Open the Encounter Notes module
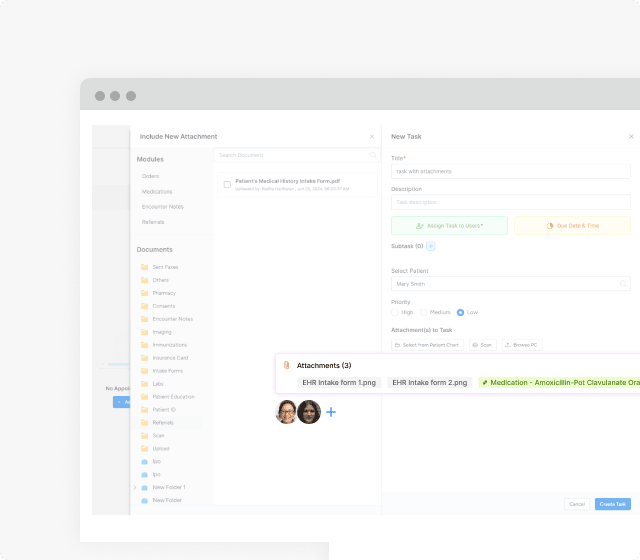Screen dimensions: 640x560 pyautogui.click(x=162, y=206)
